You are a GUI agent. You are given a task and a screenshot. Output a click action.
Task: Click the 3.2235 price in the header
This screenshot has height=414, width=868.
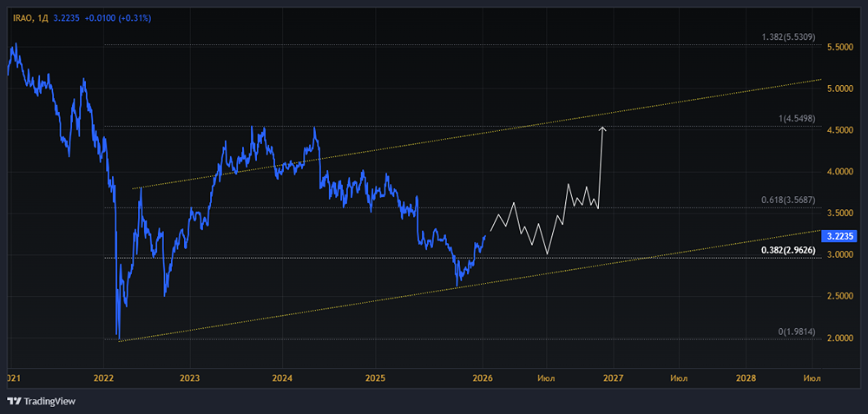pyautogui.click(x=66, y=18)
